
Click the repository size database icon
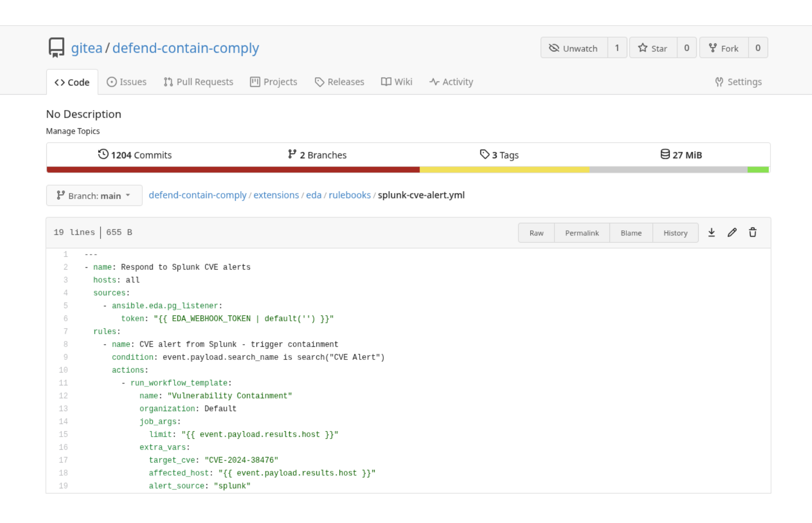click(x=665, y=154)
